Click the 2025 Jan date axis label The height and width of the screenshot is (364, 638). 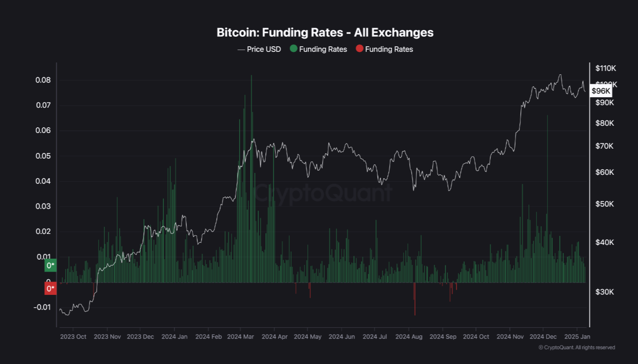577,336
